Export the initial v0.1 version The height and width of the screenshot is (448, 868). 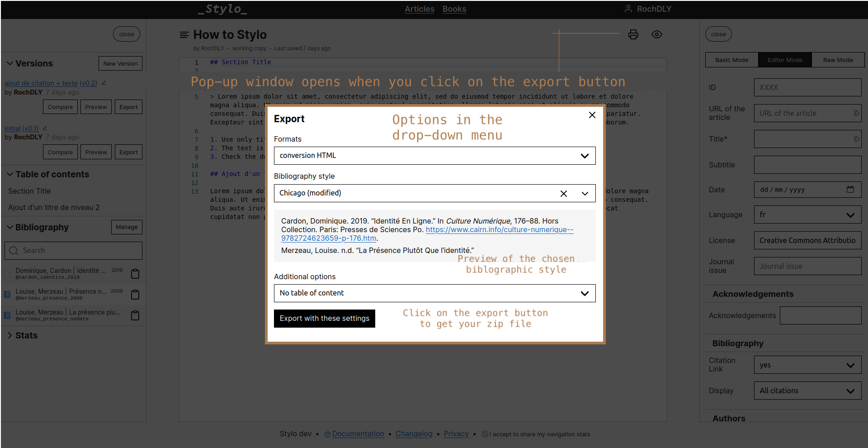coord(128,152)
